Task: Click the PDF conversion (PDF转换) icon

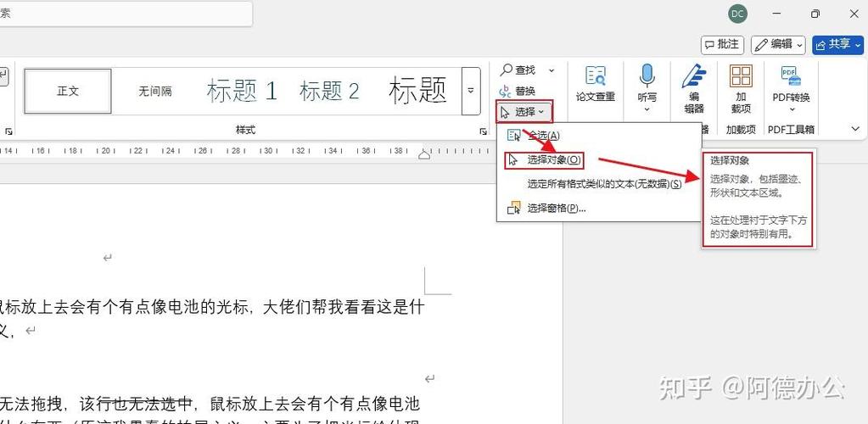Action: (791, 76)
